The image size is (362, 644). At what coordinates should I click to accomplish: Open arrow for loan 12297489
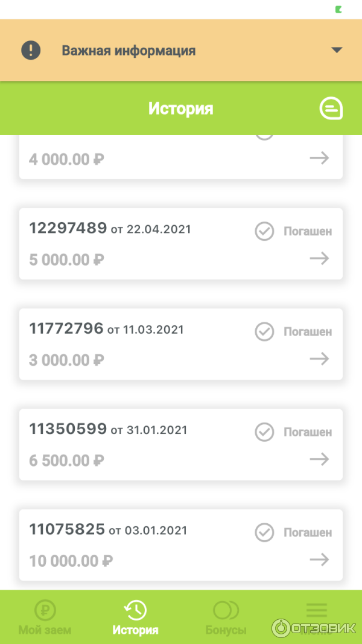pos(320,258)
